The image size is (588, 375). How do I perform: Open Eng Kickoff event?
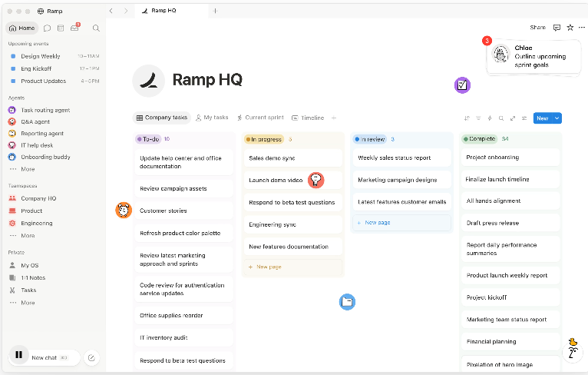55,68
